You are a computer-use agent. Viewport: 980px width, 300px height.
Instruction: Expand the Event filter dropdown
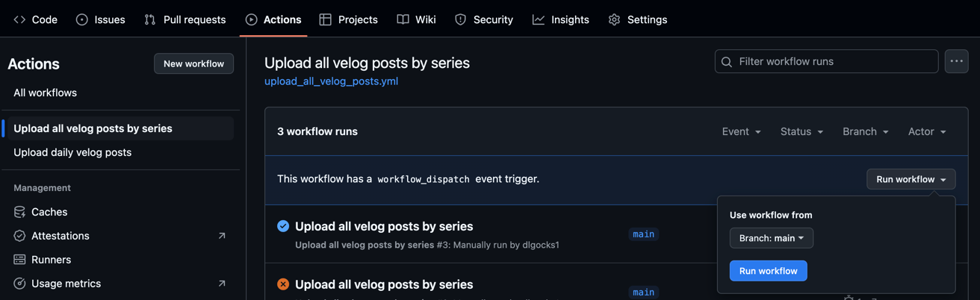point(741,131)
